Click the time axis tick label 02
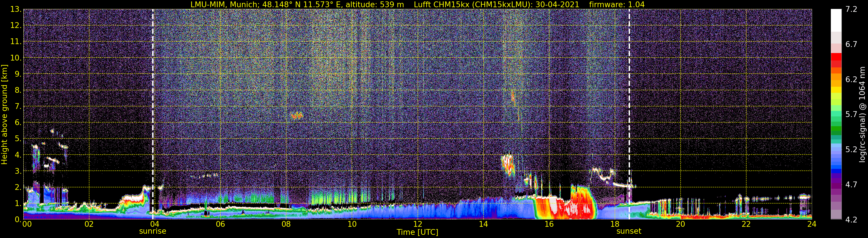 click(89, 224)
